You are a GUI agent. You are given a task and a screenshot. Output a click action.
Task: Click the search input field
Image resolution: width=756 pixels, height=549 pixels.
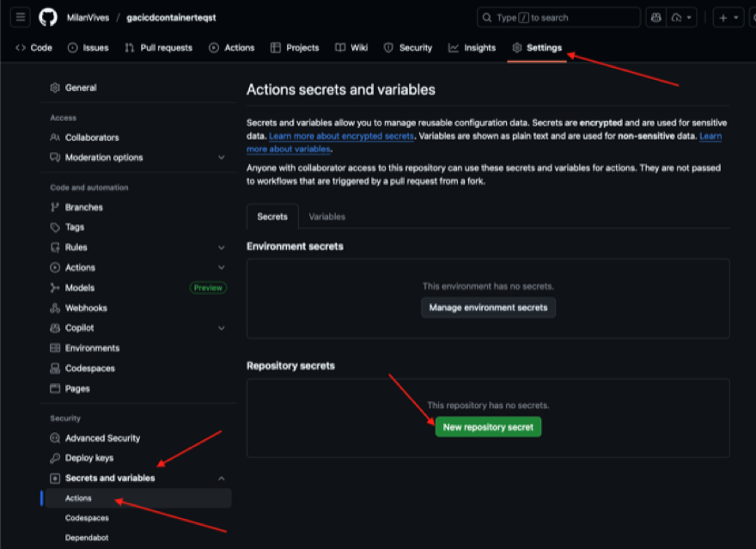[x=558, y=17]
